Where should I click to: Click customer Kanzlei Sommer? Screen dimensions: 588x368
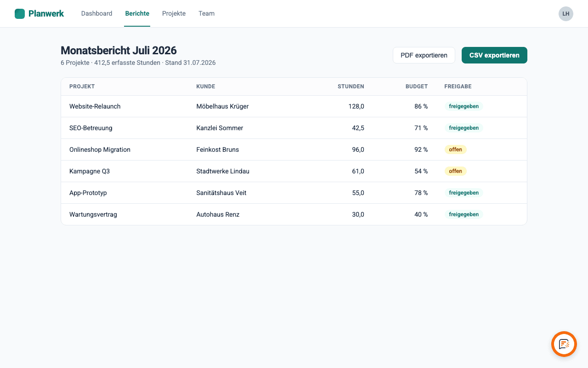point(220,128)
